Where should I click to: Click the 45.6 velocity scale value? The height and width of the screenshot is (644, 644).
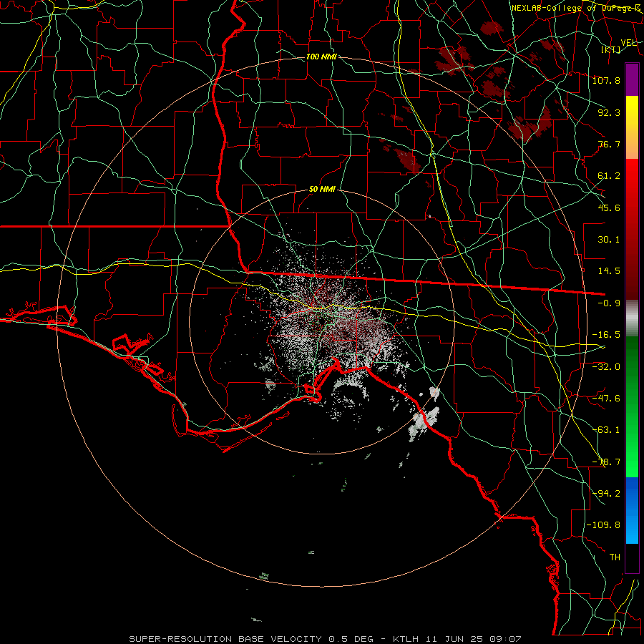609,208
